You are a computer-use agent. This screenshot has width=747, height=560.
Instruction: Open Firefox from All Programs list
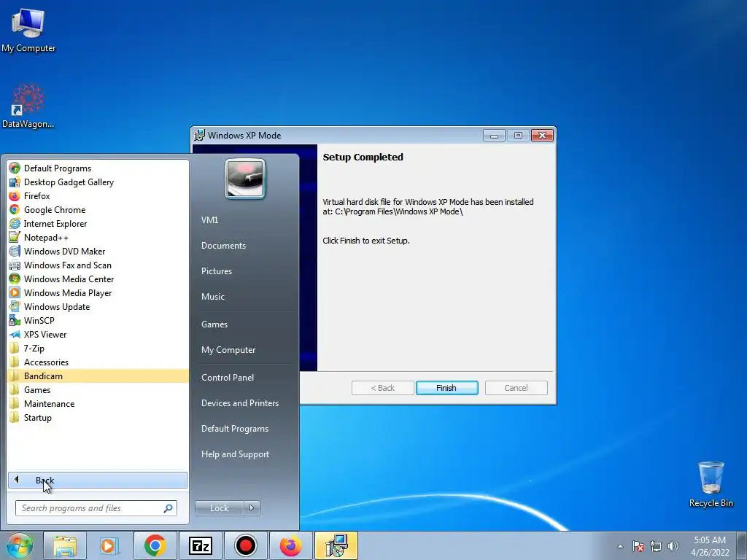98,195
